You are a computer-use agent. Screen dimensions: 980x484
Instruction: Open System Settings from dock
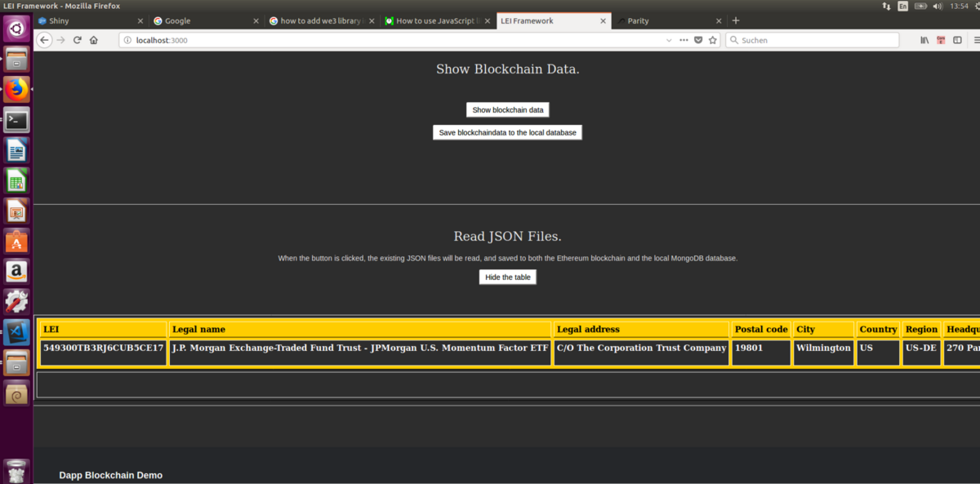pyautogui.click(x=16, y=302)
